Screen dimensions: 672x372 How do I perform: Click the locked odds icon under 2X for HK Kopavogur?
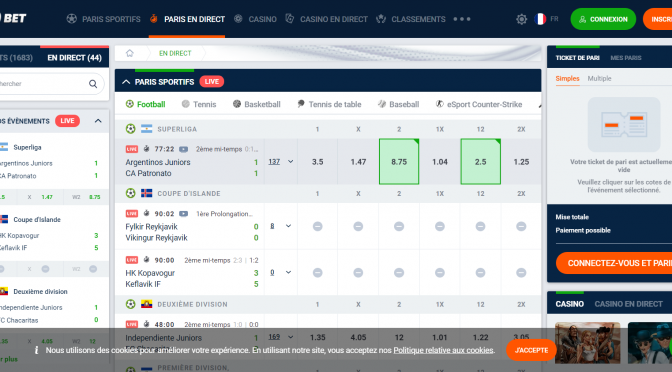521,273
